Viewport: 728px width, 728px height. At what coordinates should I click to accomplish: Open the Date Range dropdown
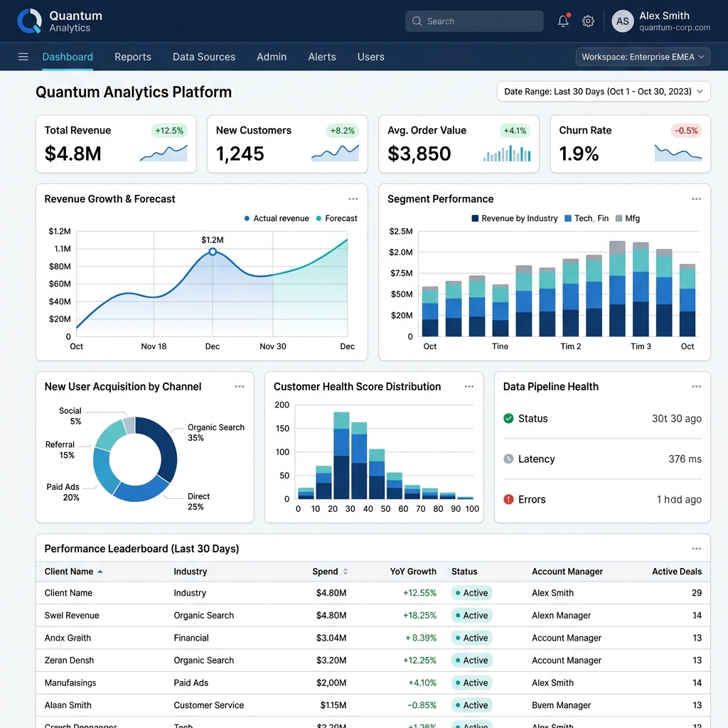click(x=604, y=92)
